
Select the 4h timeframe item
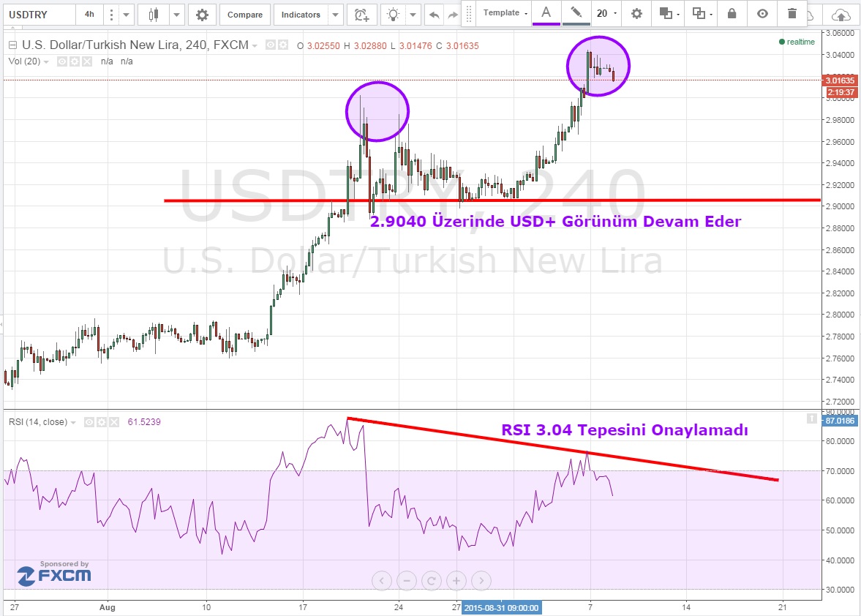(89, 15)
